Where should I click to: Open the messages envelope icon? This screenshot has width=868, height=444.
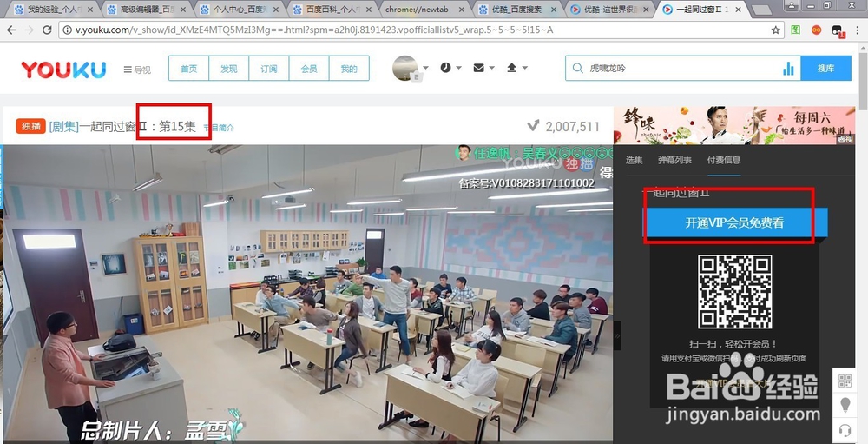[479, 68]
